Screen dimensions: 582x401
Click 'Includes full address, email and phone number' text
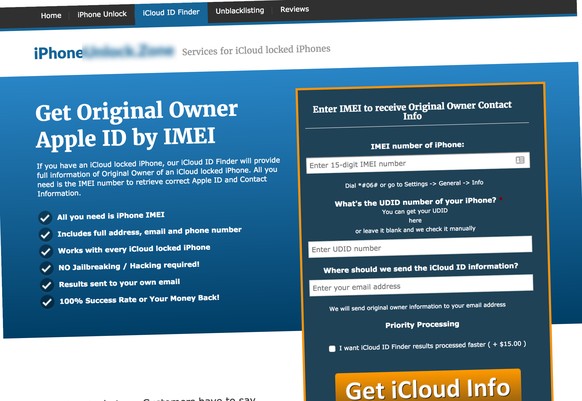pos(149,232)
